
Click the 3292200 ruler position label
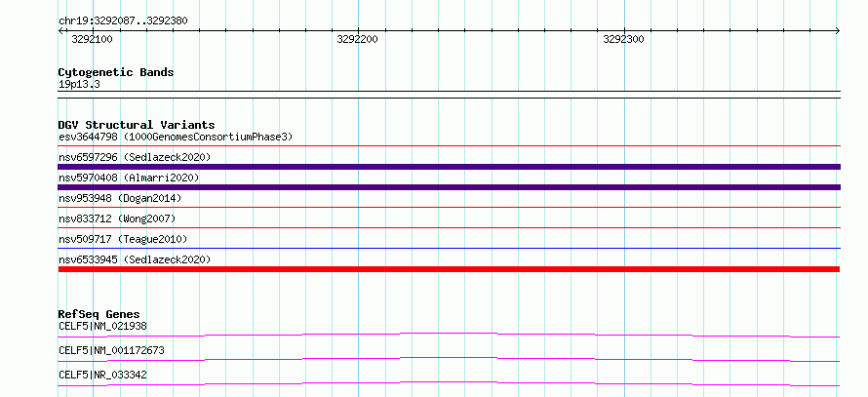(x=358, y=39)
